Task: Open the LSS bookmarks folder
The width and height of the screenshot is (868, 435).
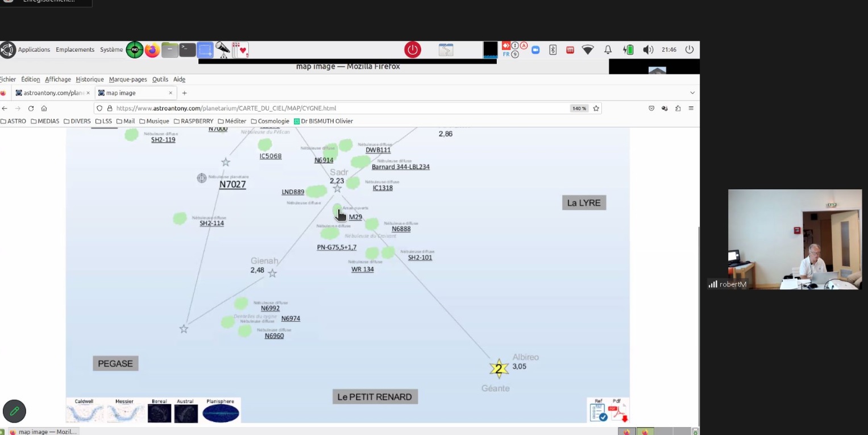Action: coord(103,121)
